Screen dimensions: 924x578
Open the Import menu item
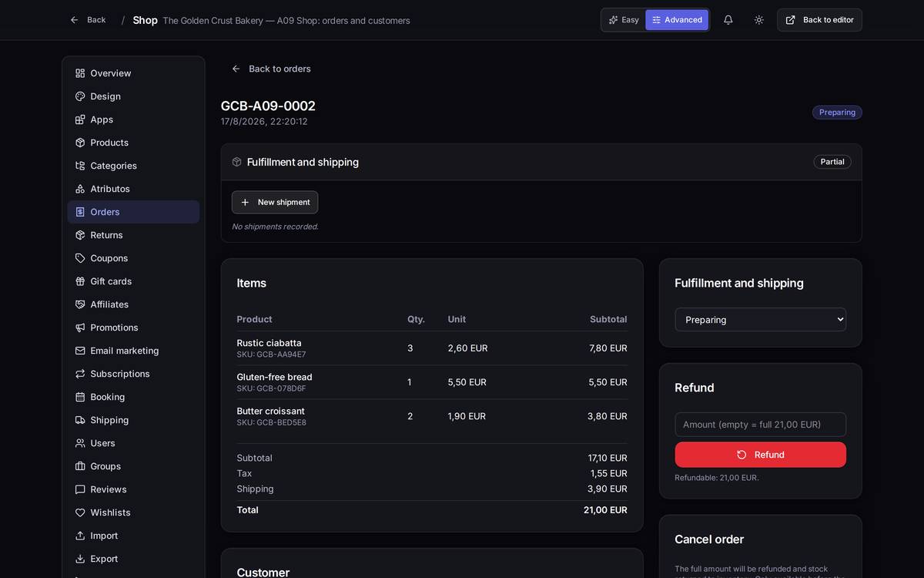[x=133, y=536]
